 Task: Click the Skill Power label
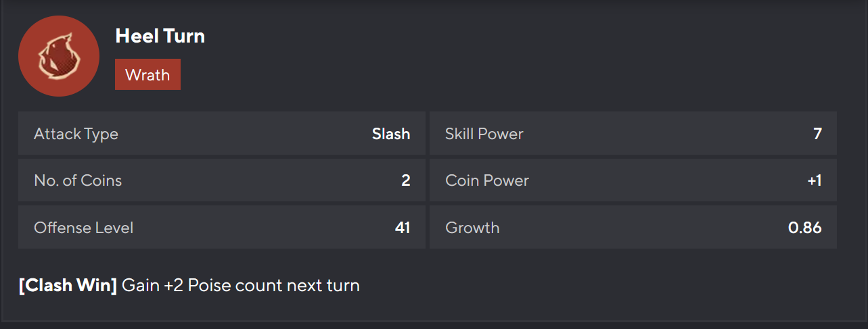tap(484, 134)
